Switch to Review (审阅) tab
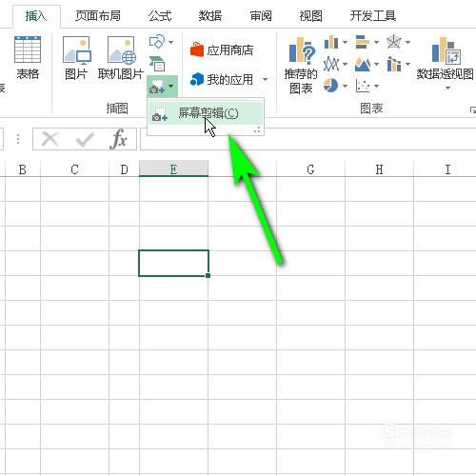 tap(261, 15)
